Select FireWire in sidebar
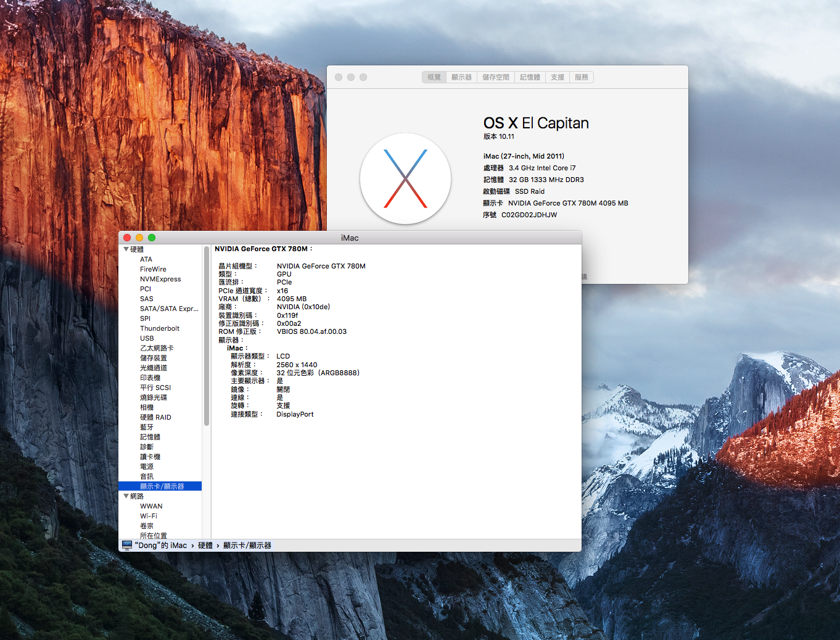This screenshot has height=640, width=840. click(153, 269)
